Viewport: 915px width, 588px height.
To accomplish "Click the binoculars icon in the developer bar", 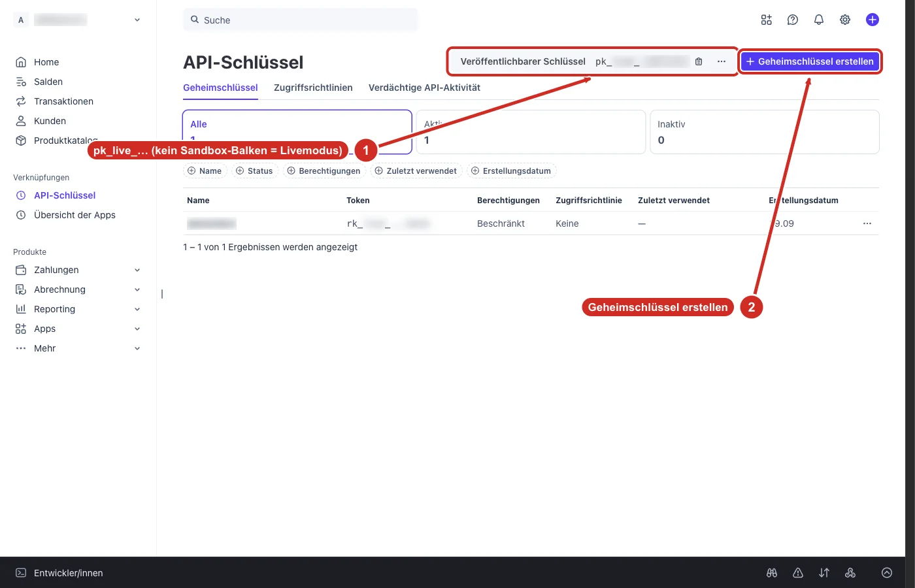I will pos(772,573).
